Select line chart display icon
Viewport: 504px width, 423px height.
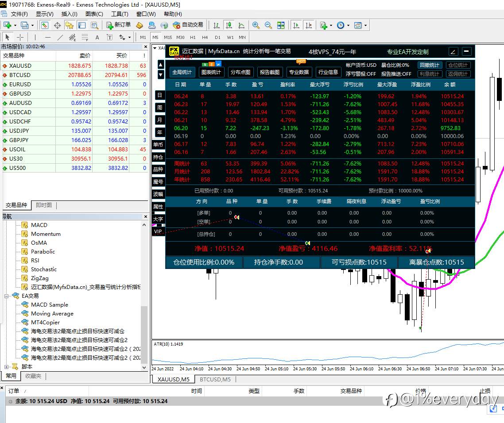tap(241, 25)
